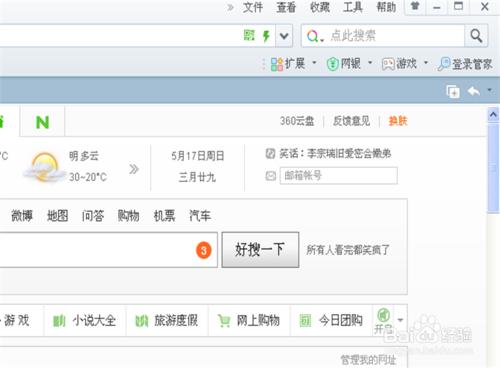
Task: Click the 网银 shield icon
Action: 332,64
